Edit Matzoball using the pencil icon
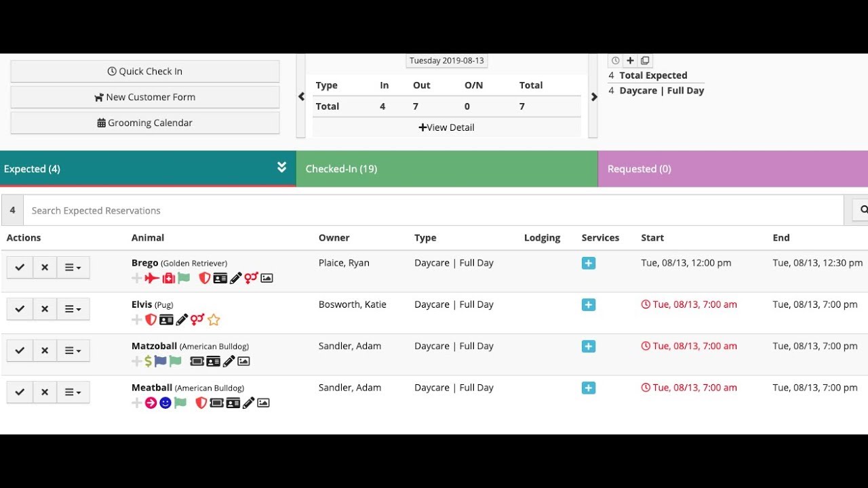 pyautogui.click(x=229, y=361)
